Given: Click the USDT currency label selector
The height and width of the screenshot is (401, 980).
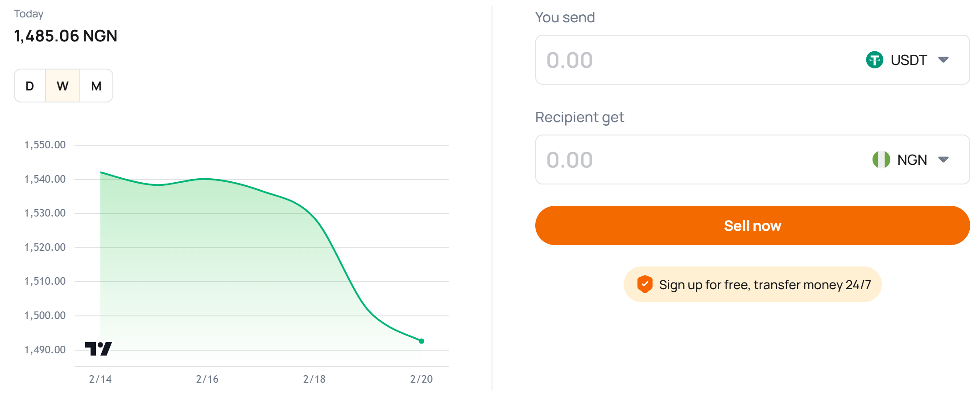Looking at the screenshot, I should tap(909, 60).
